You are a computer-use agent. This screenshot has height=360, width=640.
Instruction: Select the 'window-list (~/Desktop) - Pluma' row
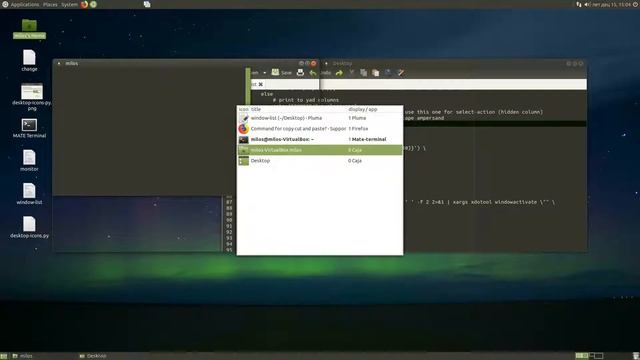[320, 118]
